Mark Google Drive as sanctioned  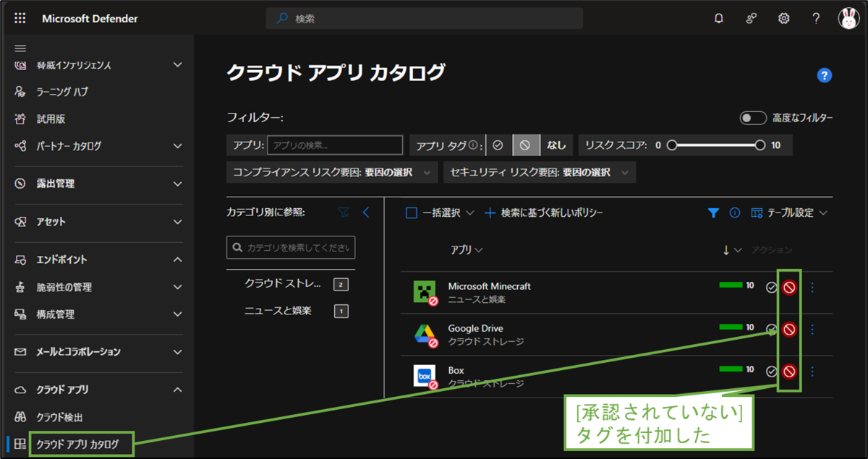(x=772, y=330)
